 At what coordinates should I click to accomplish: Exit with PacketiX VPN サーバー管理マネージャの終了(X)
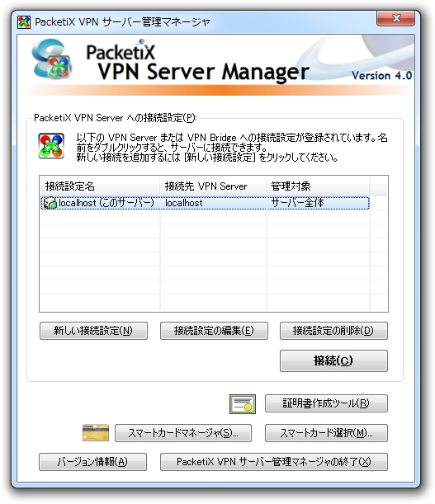coord(274,462)
